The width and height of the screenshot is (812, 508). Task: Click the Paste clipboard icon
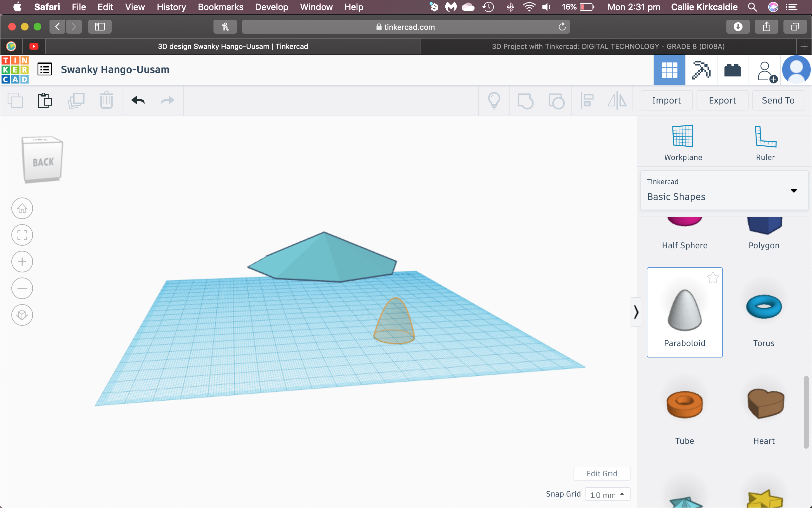point(45,100)
